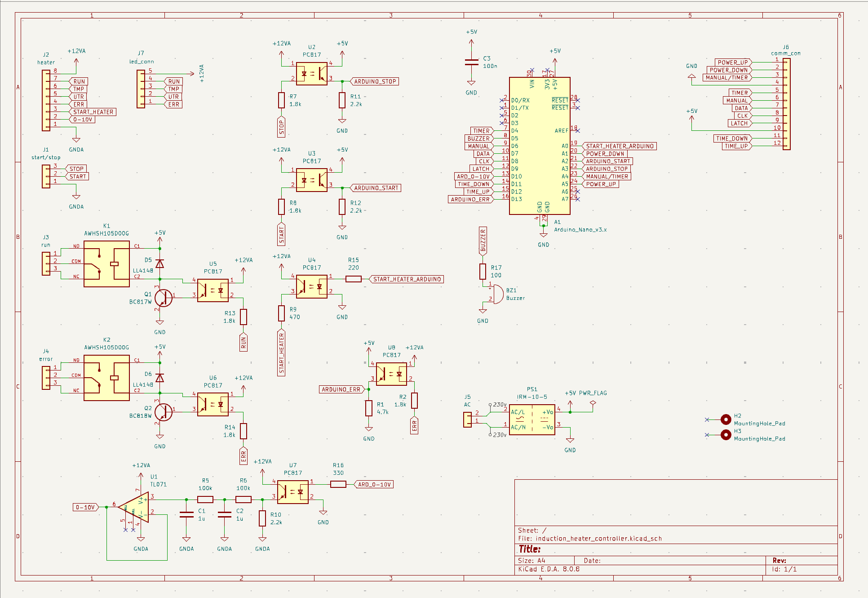The image size is (868, 598).
Task: Click the ARDUINO_START label next to U3
Action: click(375, 188)
